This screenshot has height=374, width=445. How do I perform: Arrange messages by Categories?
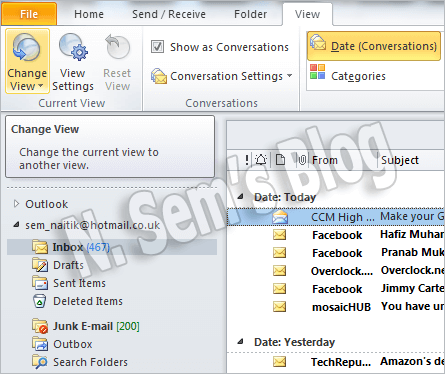point(348,76)
